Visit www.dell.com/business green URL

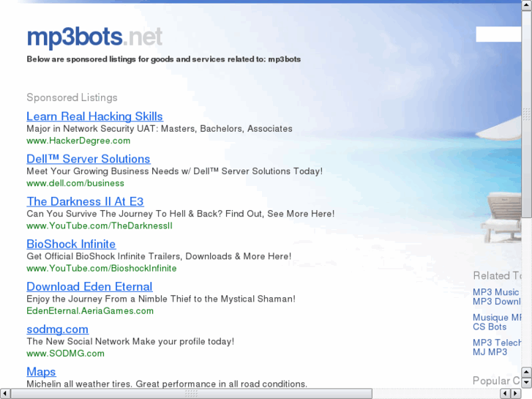75,183
